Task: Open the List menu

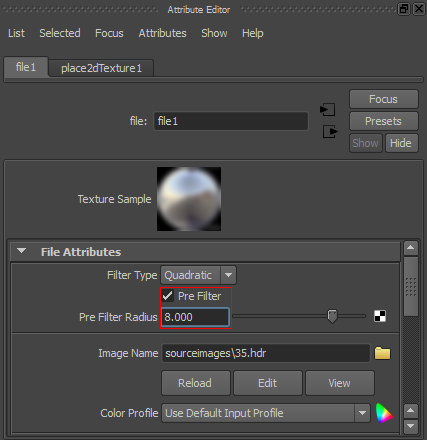Action: click(x=16, y=33)
